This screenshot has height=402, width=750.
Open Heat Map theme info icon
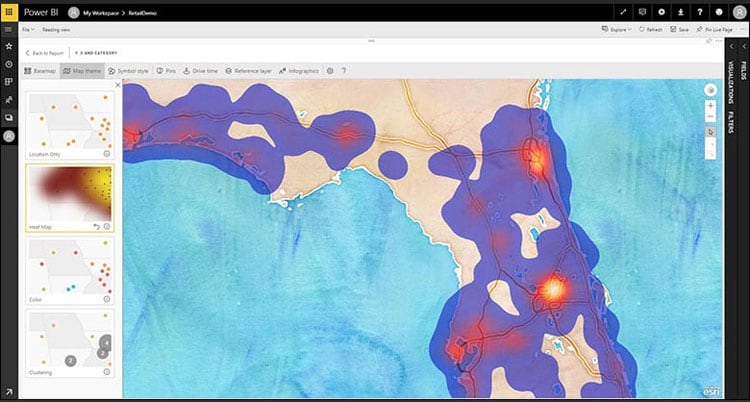(107, 226)
